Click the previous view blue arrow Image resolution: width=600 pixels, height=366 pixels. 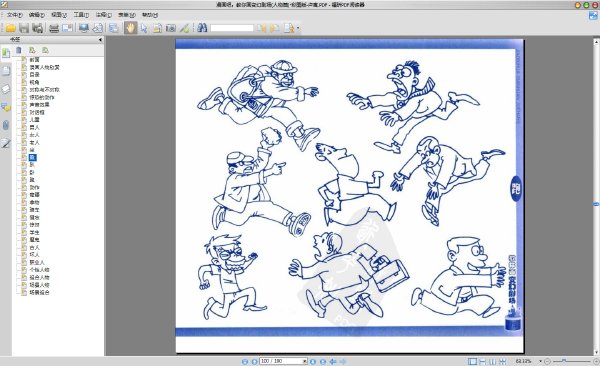pos(333,361)
